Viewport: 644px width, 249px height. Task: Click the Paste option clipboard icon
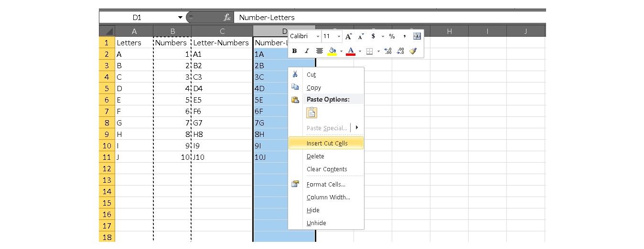pyautogui.click(x=311, y=113)
